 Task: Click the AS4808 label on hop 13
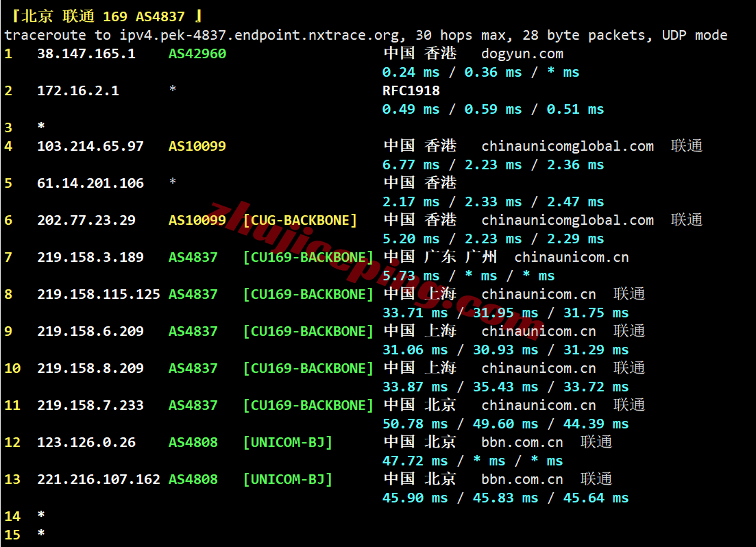tap(193, 479)
